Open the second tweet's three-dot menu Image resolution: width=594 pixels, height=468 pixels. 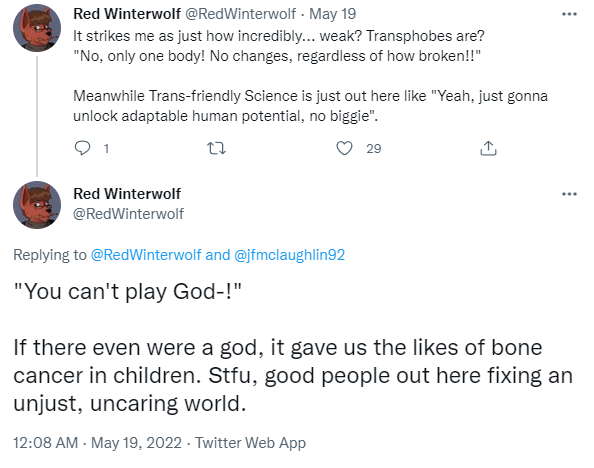(569, 194)
